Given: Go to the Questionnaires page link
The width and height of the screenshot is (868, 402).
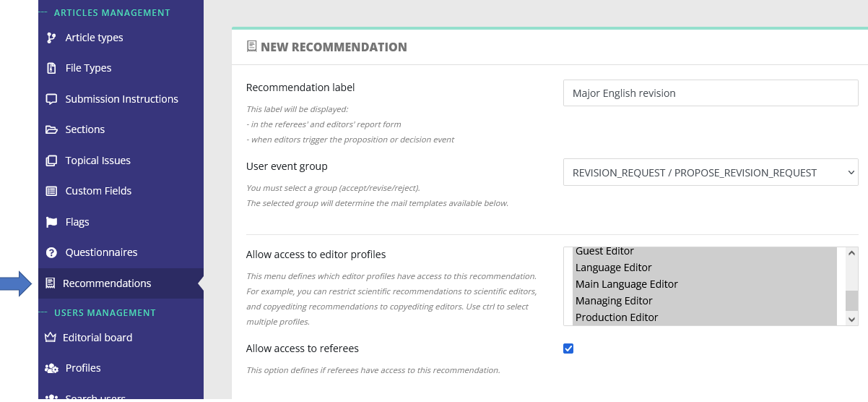Looking at the screenshot, I should pyautogui.click(x=101, y=252).
